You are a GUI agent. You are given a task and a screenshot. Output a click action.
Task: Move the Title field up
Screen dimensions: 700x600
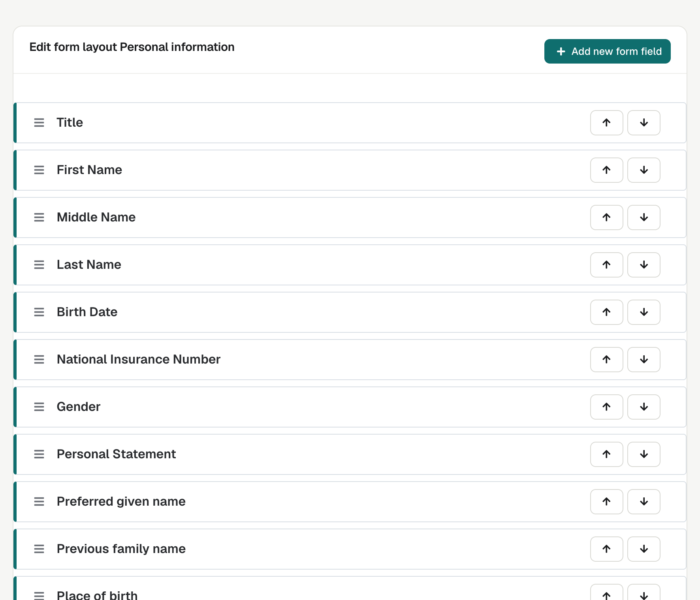click(606, 123)
